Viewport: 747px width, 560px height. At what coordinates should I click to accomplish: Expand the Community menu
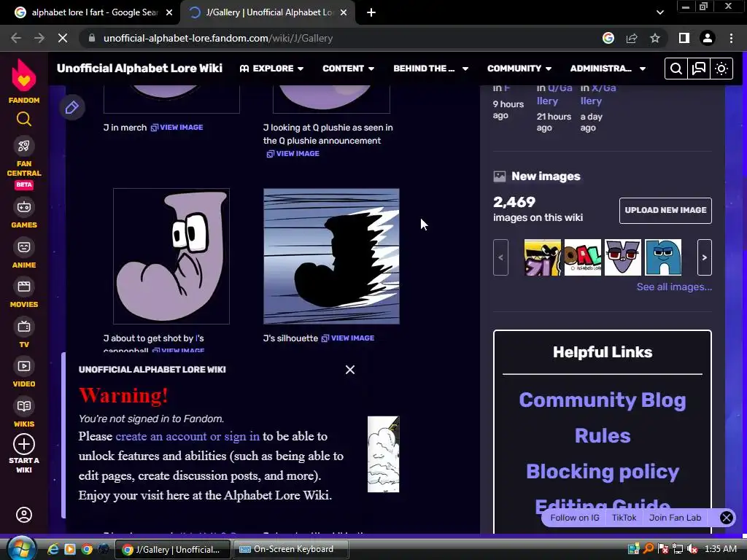click(x=519, y=69)
